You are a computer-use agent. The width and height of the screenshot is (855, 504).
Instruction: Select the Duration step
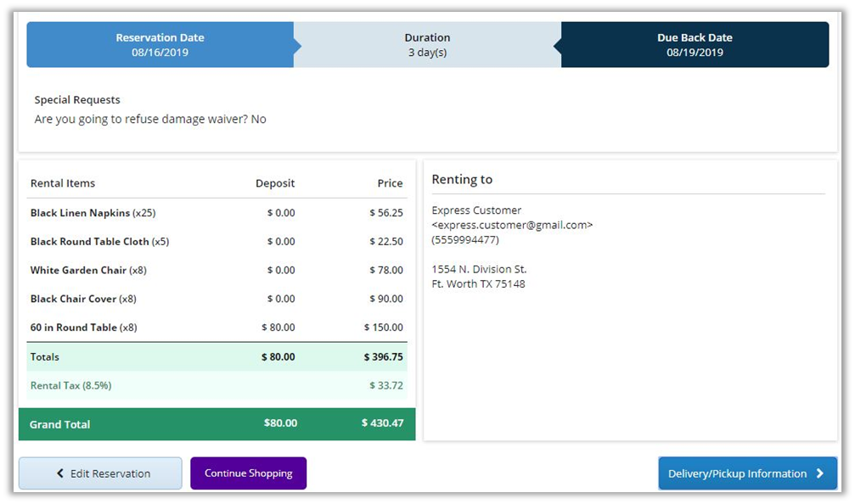427,45
